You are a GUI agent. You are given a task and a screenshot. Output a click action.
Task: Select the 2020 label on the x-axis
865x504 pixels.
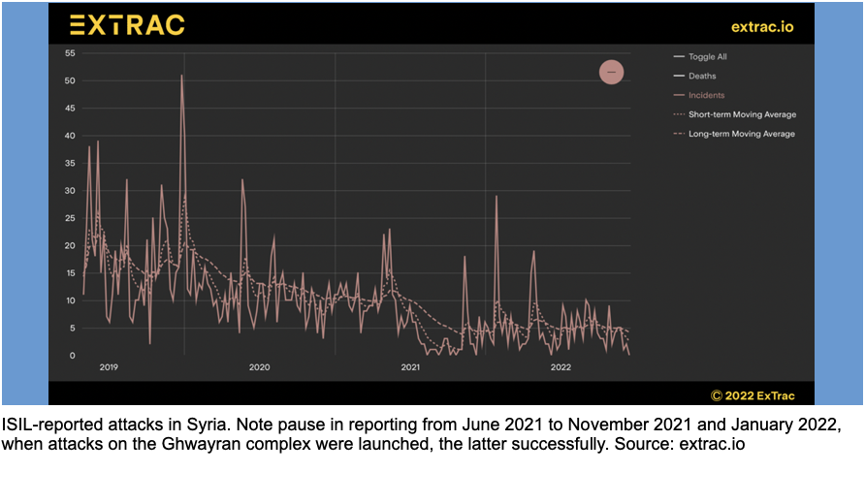pos(259,367)
